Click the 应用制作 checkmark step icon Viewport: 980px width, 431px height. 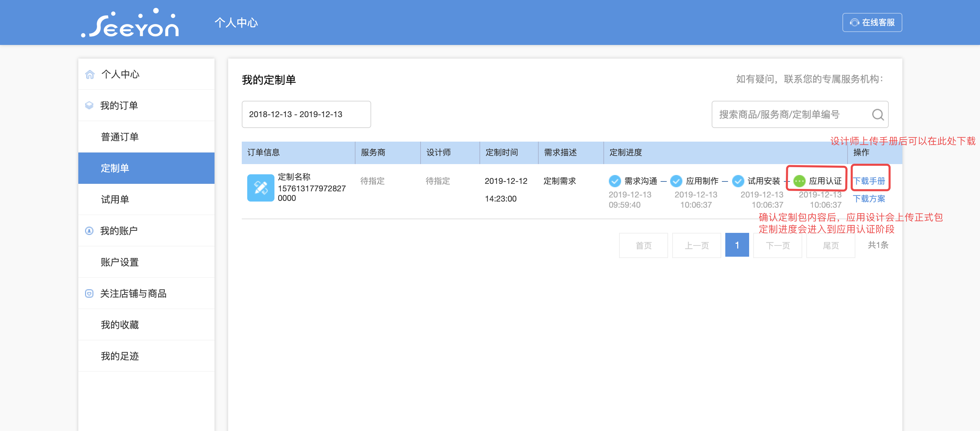click(676, 181)
